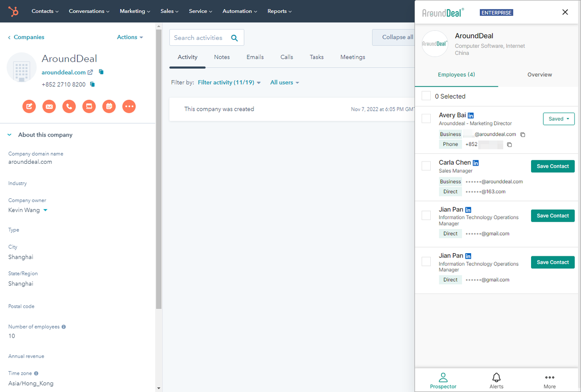Click the orange schedule meeting calendar icon

coord(109,107)
